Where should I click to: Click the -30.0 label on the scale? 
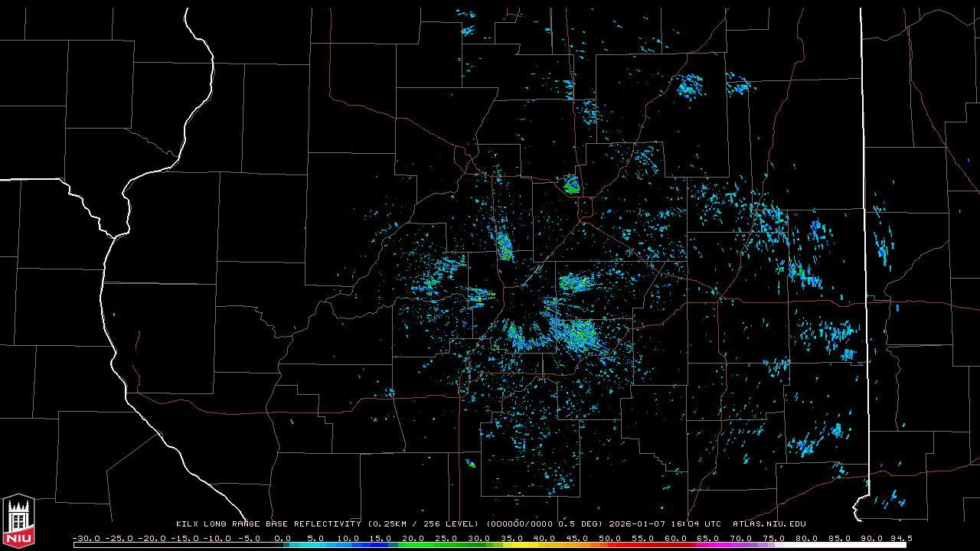click(x=85, y=538)
